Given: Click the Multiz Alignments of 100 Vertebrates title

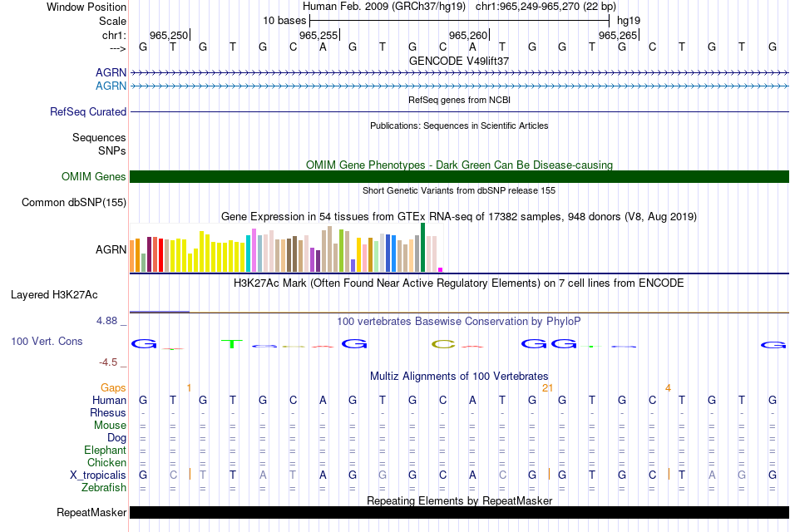Looking at the screenshot, I should [x=459, y=376].
